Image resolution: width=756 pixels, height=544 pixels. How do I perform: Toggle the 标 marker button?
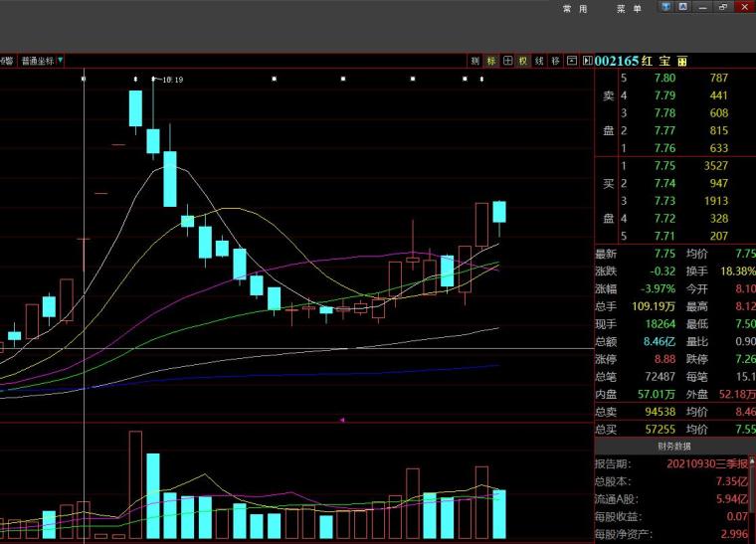(491, 61)
